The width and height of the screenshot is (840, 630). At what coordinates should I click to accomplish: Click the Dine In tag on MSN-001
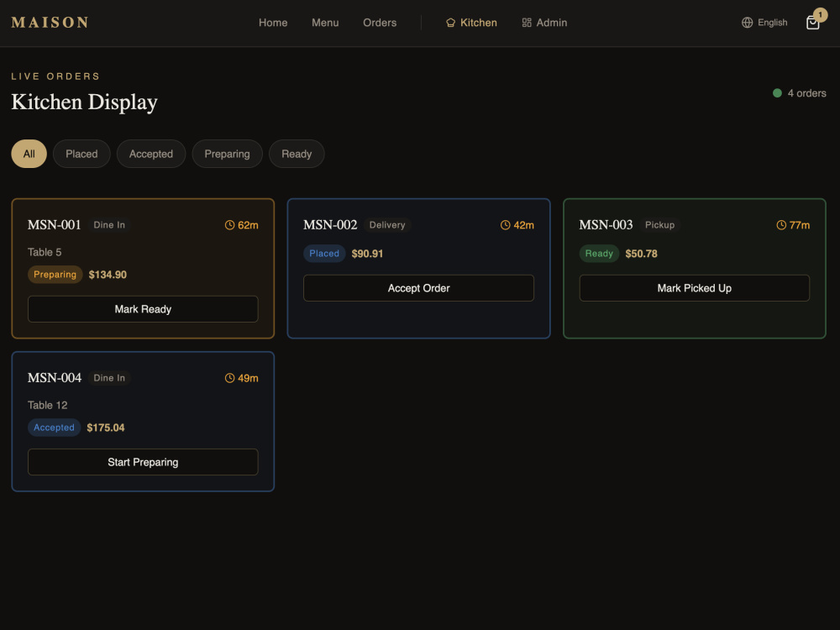[x=109, y=225]
